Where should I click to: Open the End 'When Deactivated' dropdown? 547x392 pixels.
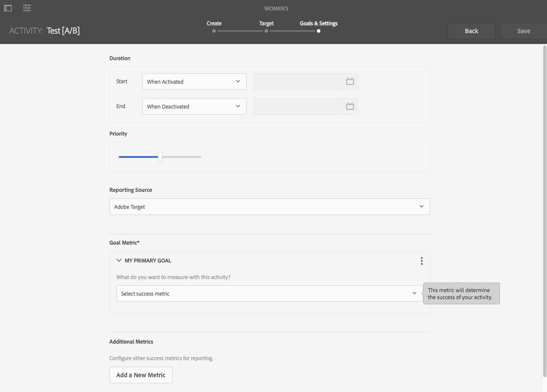194,106
